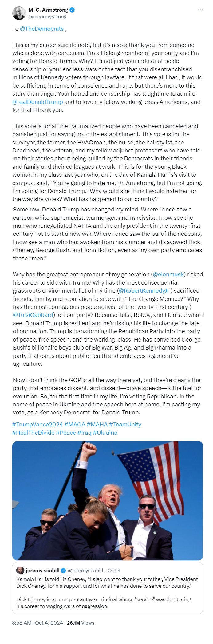
Task: Open the quoted jeremy scahill post text
Action: pos(108,593)
